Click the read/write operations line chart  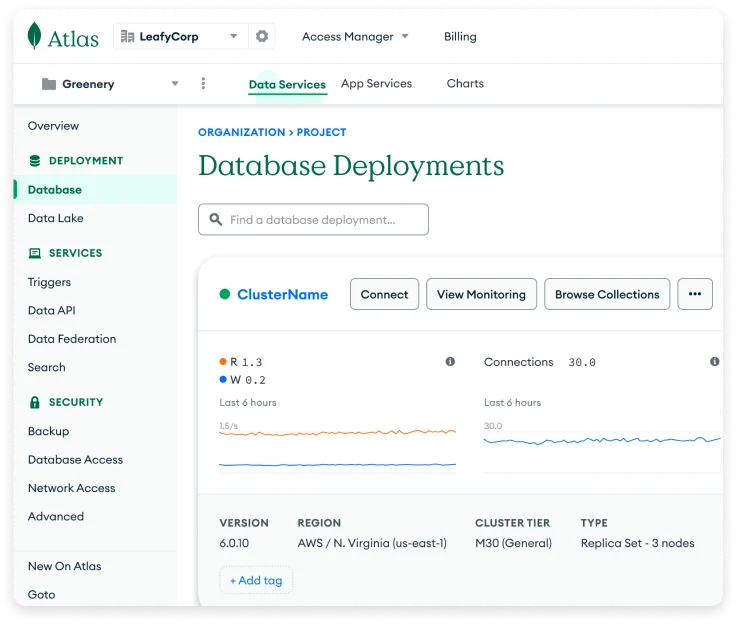[337, 447]
